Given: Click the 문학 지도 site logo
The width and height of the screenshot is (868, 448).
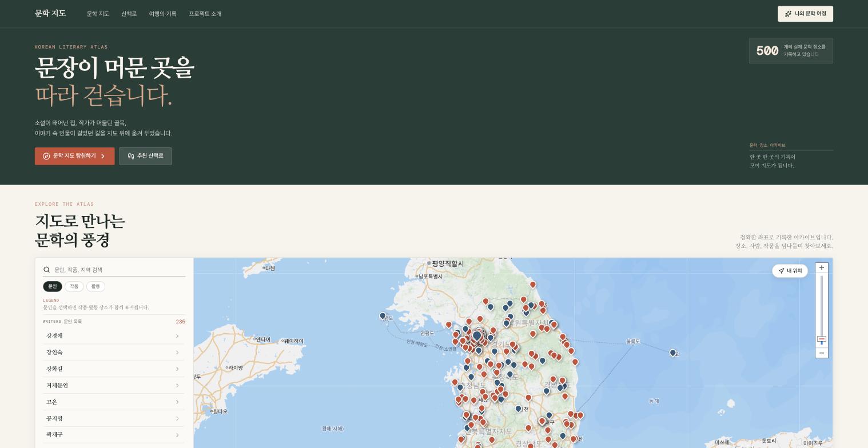Looking at the screenshot, I should point(50,13).
